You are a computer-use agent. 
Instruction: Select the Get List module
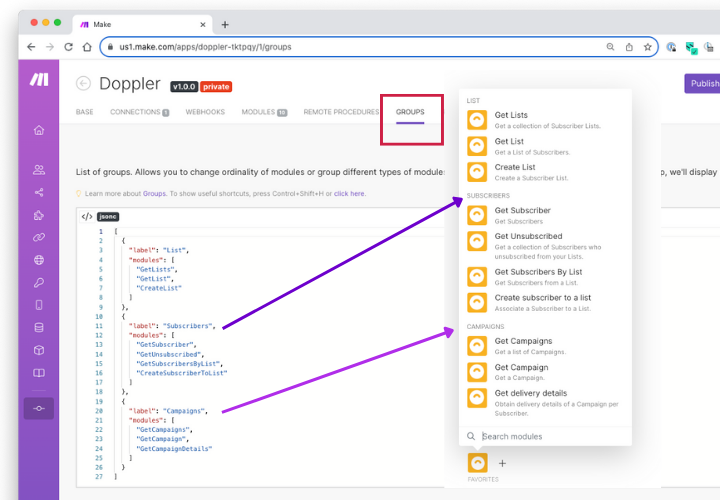pos(546,146)
